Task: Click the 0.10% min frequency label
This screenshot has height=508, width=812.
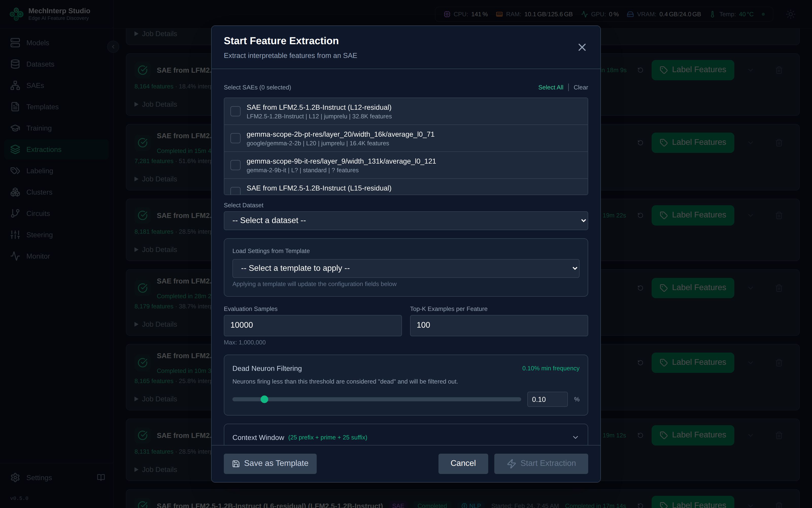Action: coord(551,368)
